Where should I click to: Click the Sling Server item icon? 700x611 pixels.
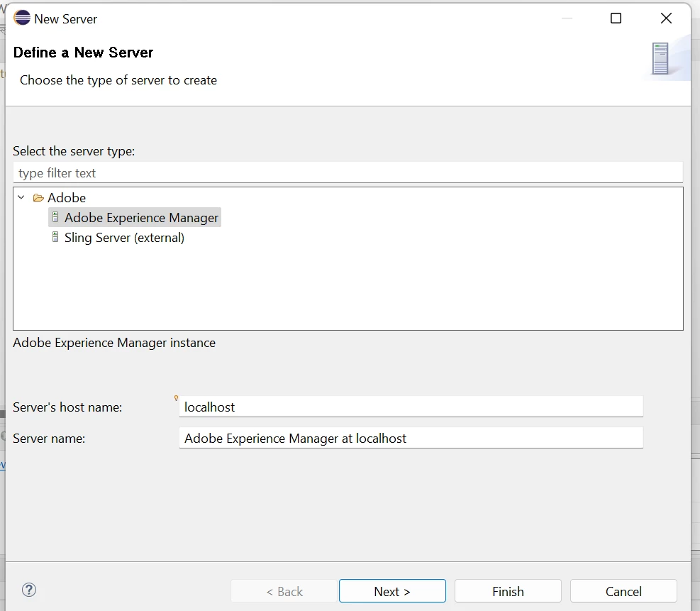coord(55,238)
